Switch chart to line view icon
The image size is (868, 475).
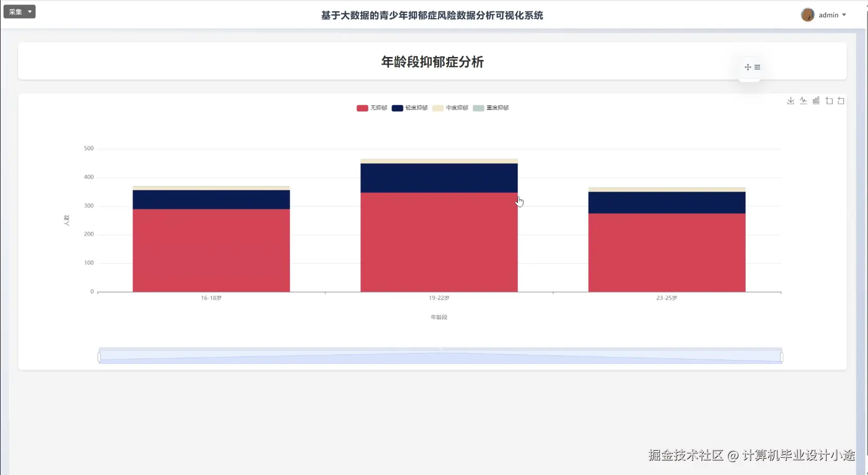point(803,100)
